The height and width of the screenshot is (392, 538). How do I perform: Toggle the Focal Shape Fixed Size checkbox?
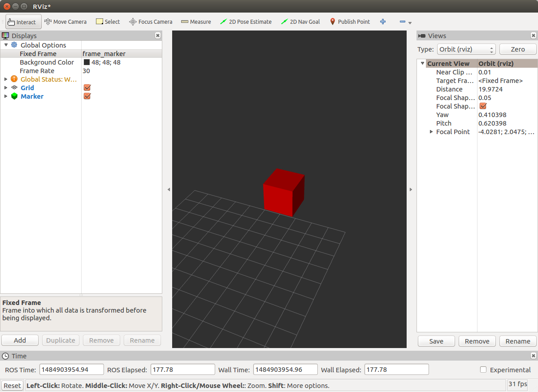pyautogui.click(x=483, y=106)
